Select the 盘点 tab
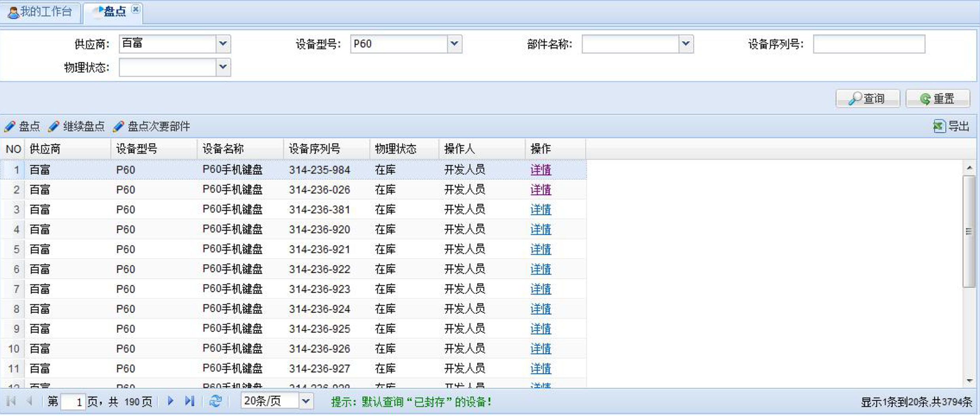This screenshot has width=980, height=416. coord(113,12)
